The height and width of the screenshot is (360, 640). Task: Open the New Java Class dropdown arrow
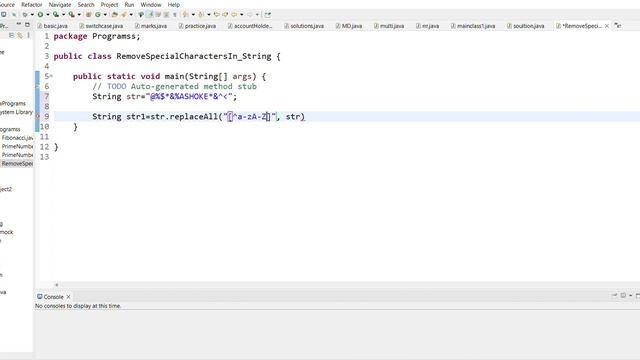click(105, 15)
